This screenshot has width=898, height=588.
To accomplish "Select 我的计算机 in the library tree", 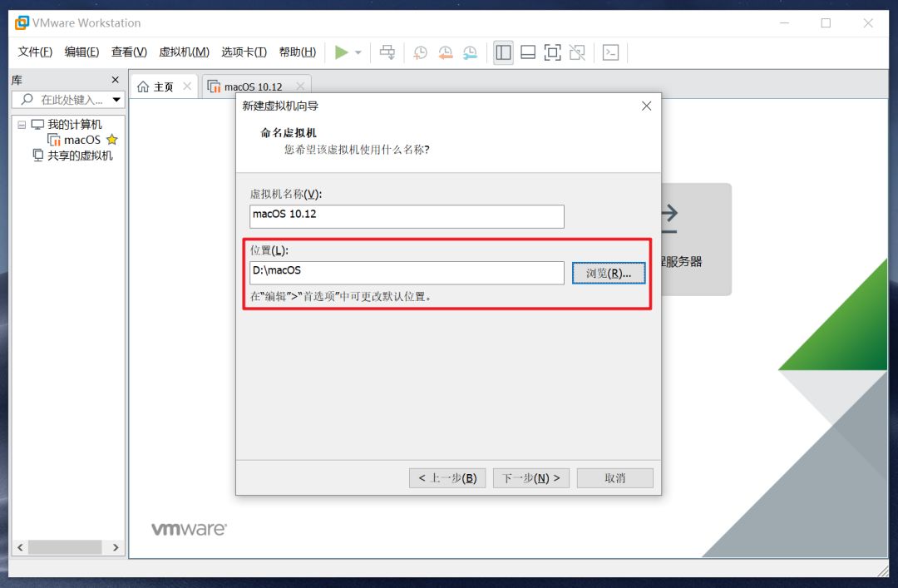I will pos(75,125).
